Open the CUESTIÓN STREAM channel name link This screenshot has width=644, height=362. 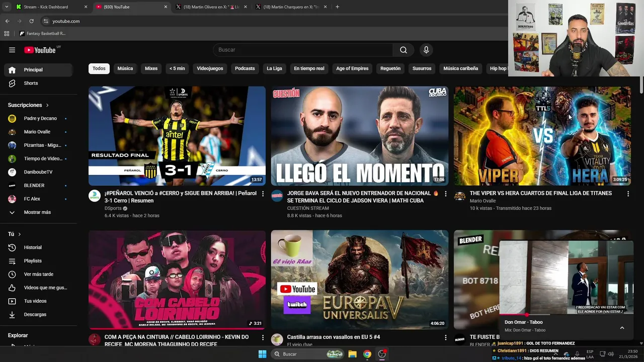308,208
